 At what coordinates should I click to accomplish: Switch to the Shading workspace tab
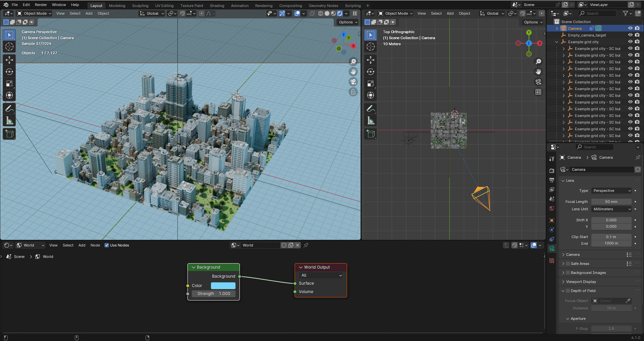217,6
